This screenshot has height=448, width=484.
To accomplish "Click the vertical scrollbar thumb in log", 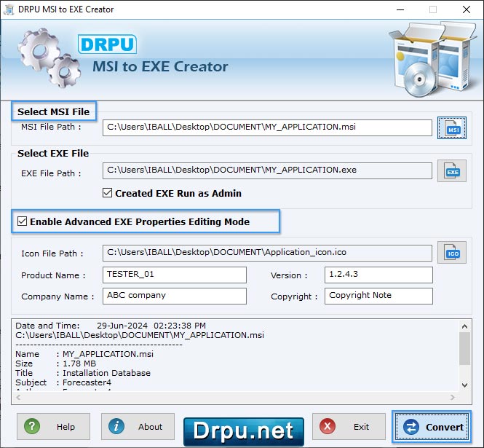I will click(x=464, y=348).
